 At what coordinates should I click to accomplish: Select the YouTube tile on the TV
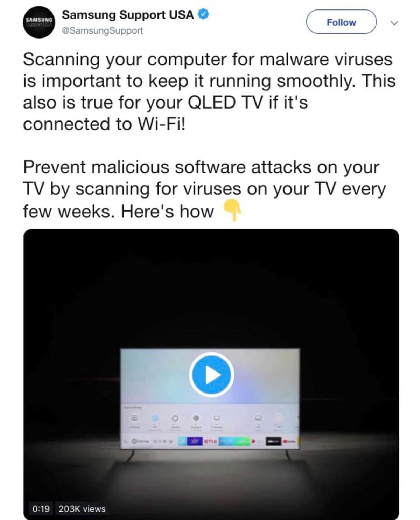[289, 442]
